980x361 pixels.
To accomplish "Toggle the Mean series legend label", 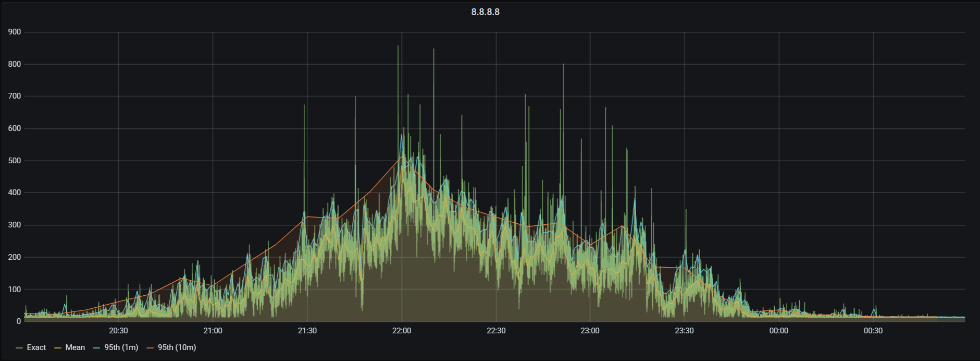I will coord(75,347).
